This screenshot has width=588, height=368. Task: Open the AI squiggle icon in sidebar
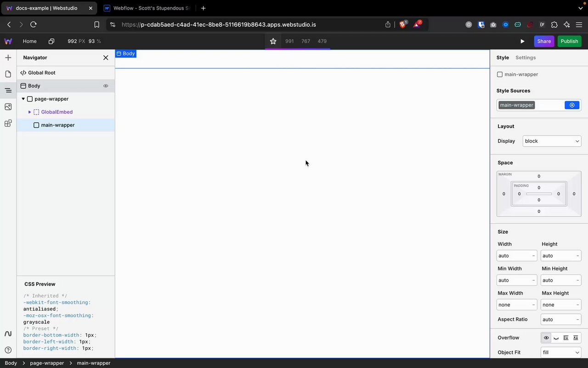click(8, 333)
